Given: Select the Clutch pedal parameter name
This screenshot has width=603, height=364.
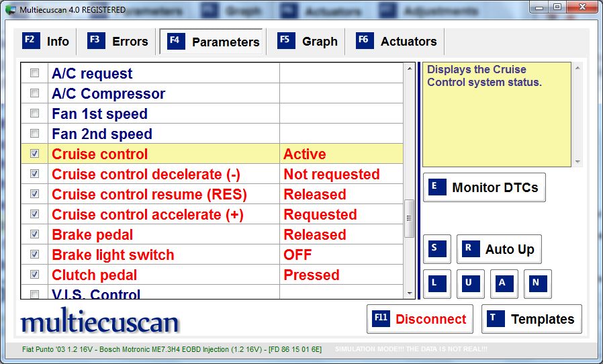Looking at the screenshot, I should click(94, 275).
